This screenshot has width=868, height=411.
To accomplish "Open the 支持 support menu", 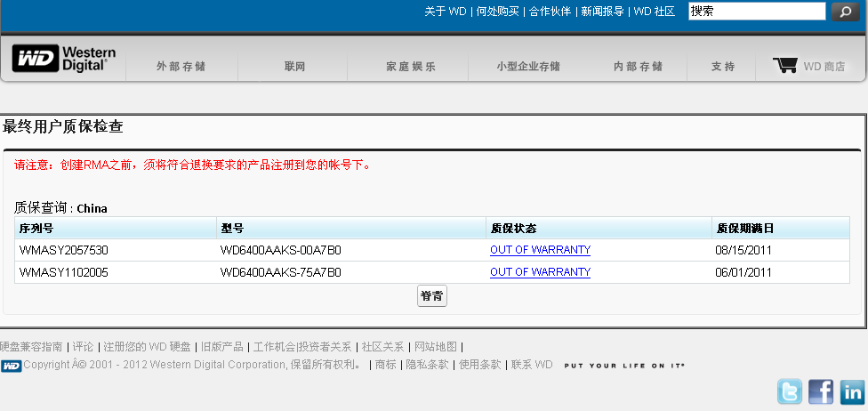I will [723, 67].
